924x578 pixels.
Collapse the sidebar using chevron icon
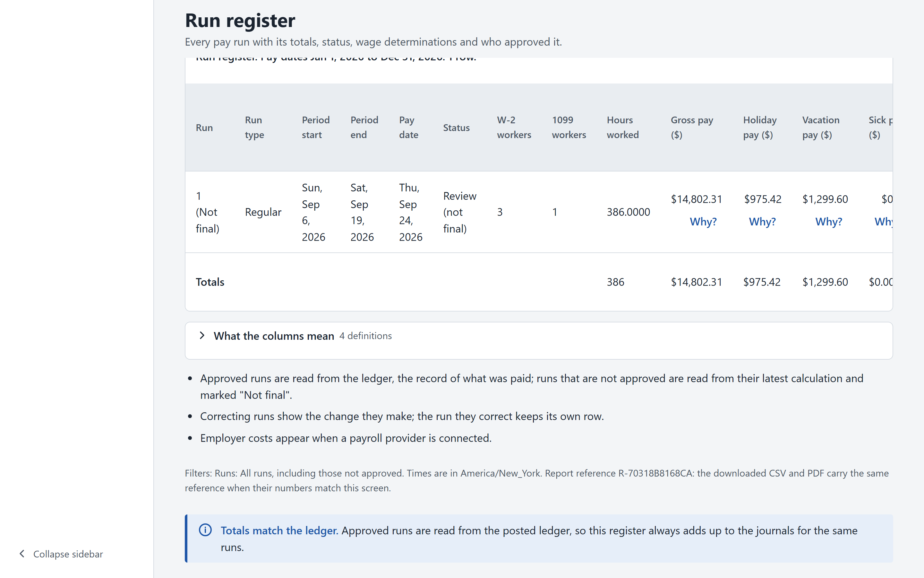pyautogui.click(x=22, y=554)
